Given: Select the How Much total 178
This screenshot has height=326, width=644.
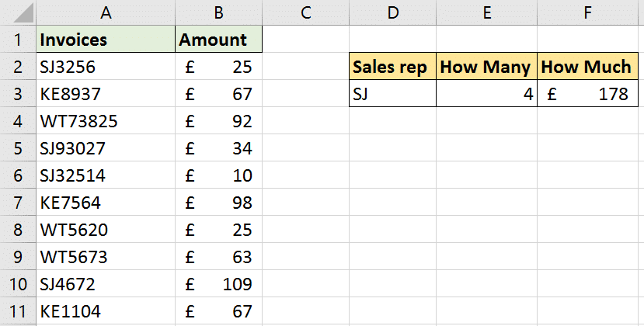Looking at the screenshot, I should pos(588,93).
